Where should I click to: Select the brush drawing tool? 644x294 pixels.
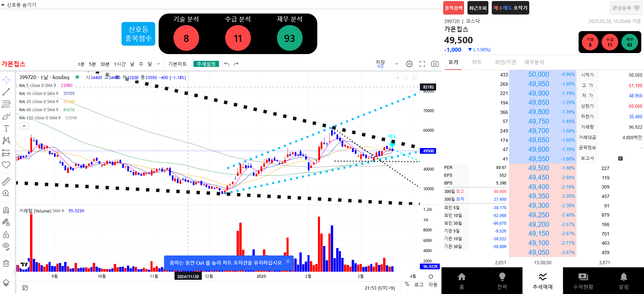(x=6, y=116)
